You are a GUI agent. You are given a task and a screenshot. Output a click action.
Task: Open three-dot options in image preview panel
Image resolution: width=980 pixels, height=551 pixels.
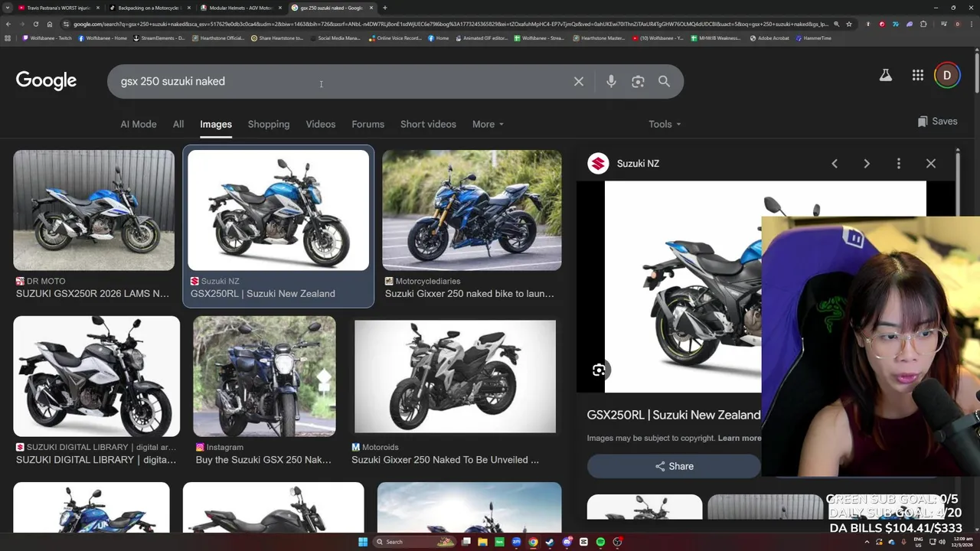899,163
